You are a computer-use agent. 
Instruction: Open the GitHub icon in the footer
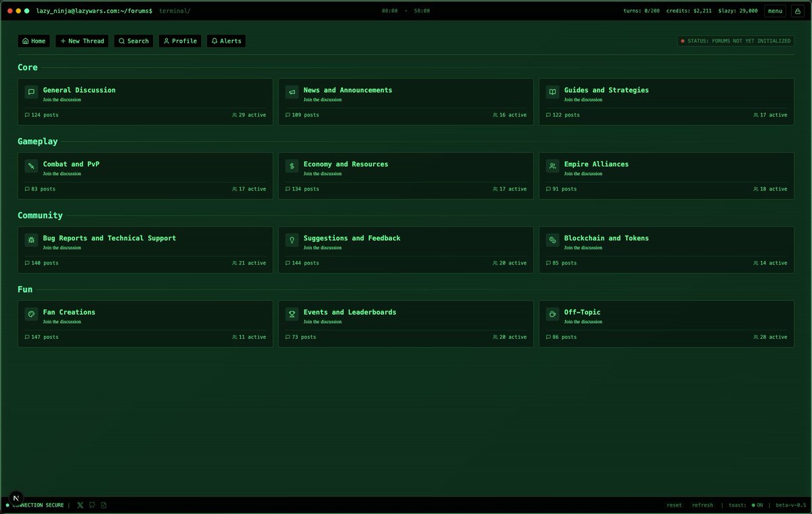tap(92, 505)
